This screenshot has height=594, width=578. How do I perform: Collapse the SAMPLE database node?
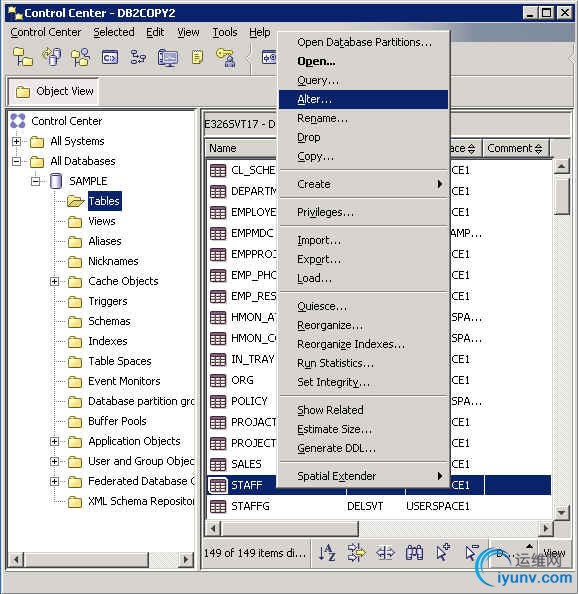click(36, 181)
